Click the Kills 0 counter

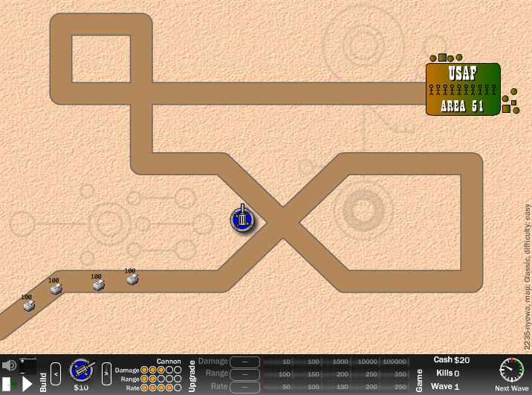point(448,373)
